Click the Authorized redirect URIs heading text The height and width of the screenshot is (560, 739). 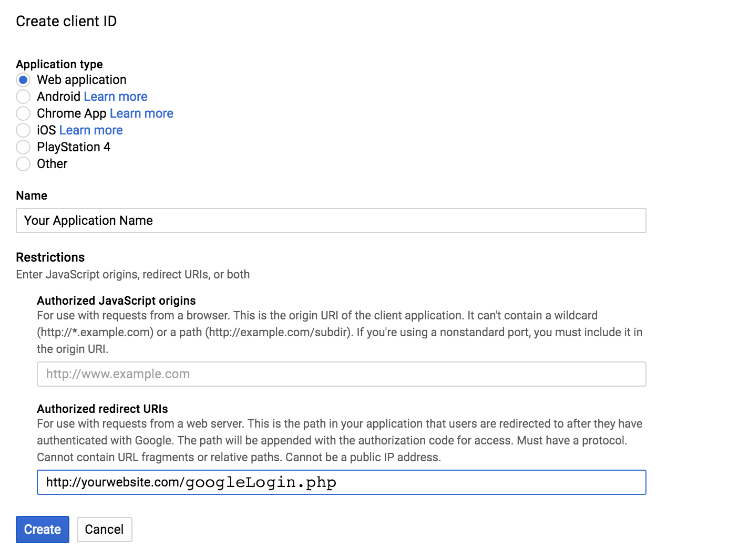click(x=102, y=409)
